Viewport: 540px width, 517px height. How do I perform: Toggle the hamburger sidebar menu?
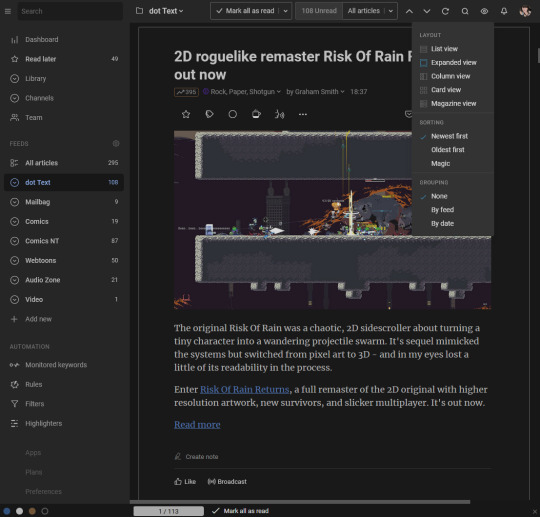8,11
